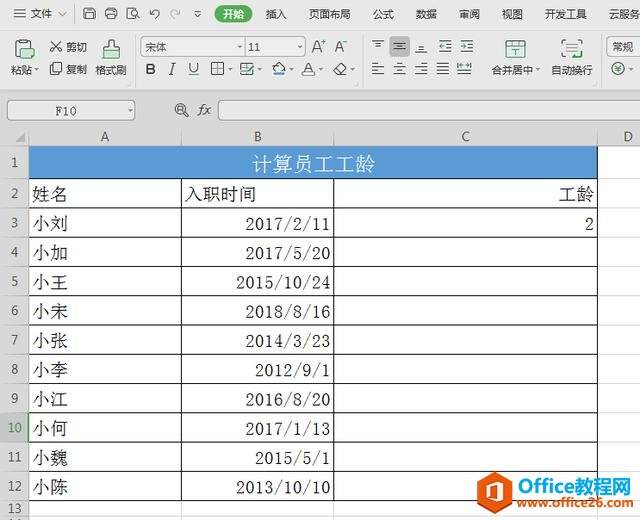This screenshot has height=520, width=640.
Task: Open quick access toolbar customize arrow
Action: pos(198,14)
